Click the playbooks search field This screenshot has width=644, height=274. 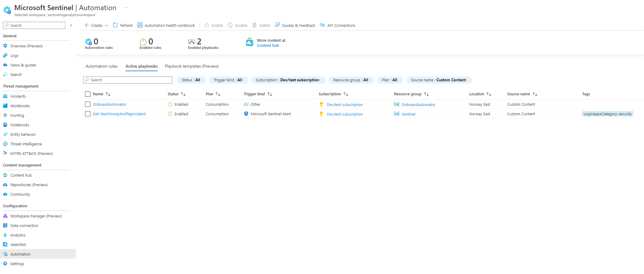pos(128,80)
